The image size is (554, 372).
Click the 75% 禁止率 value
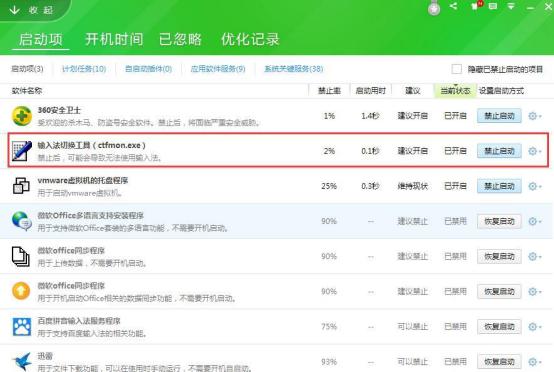[x=329, y=326]
